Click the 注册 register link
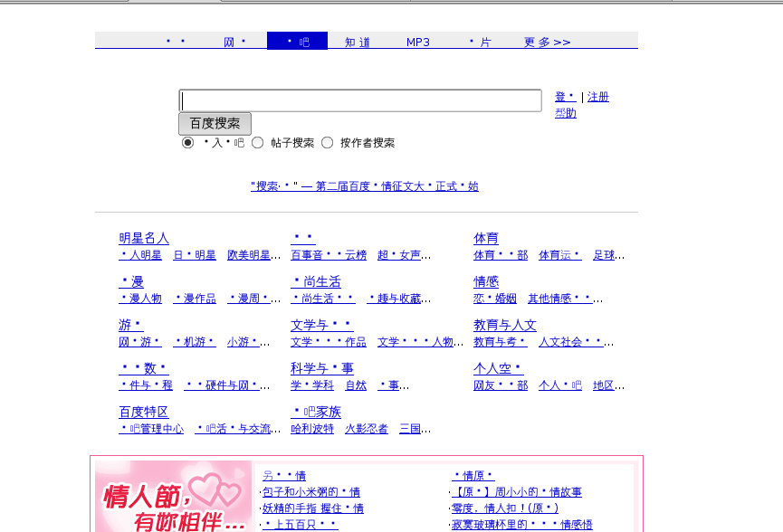Image resolution: width=783 pixels, height=532 pixels. coord(598,97)
